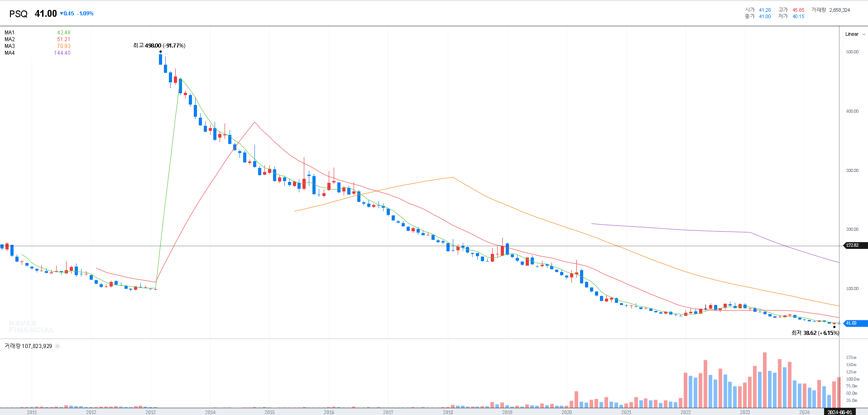Click the 100.0m volume axis label

pos(853,379)
